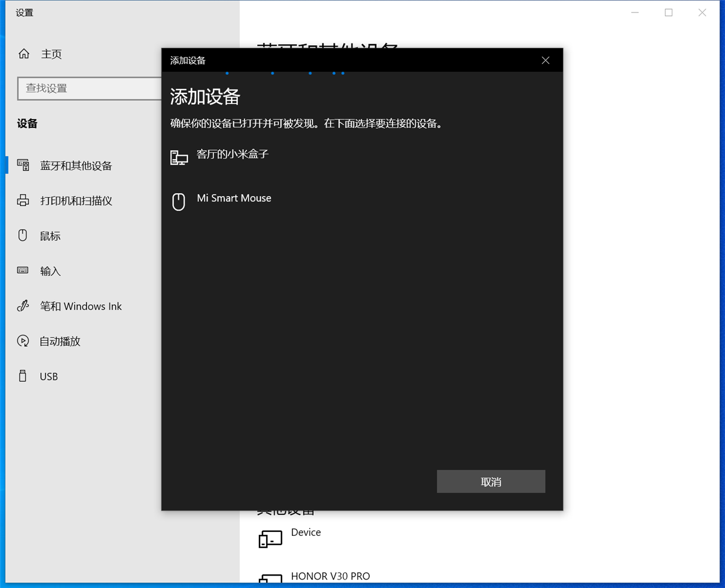Open 自动播放 settings page
The image size is (725, 588).
point(60,342)
